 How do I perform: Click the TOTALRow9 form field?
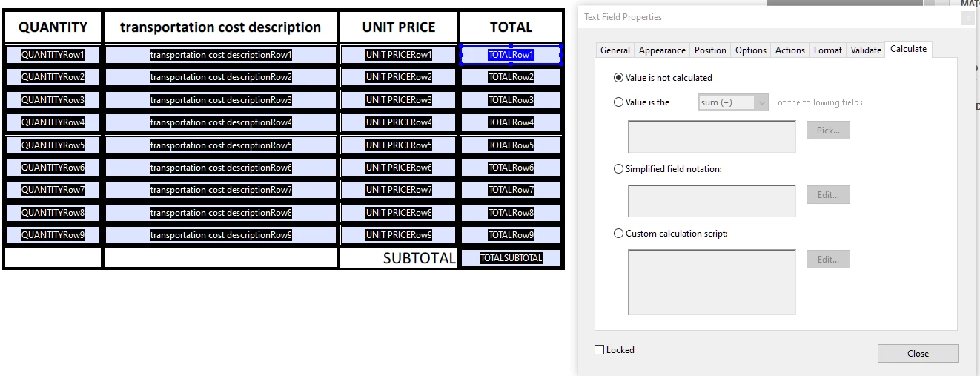click(511, 235)
